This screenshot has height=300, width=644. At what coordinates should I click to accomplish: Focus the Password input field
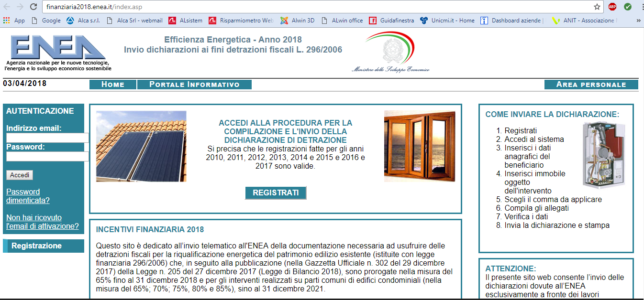pos(47,156)
